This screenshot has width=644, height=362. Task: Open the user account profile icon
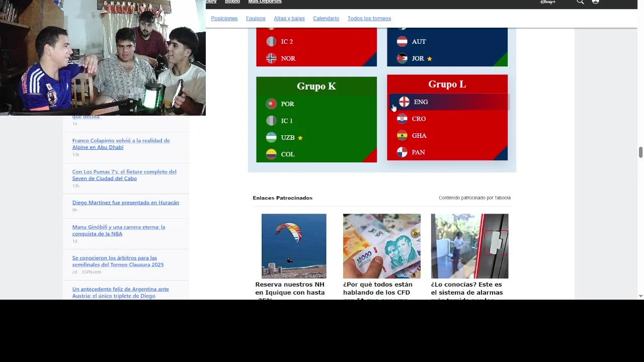pos(596,2)
